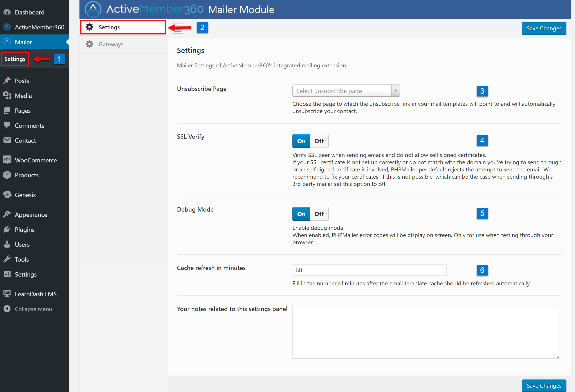Click the unsubscribe page dropdown arrow
This screenshot has height=392, width=575.
point(396,91)
